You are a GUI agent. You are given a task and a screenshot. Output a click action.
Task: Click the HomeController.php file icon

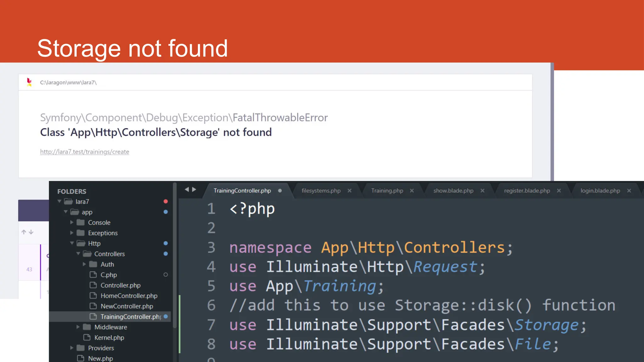93,296
